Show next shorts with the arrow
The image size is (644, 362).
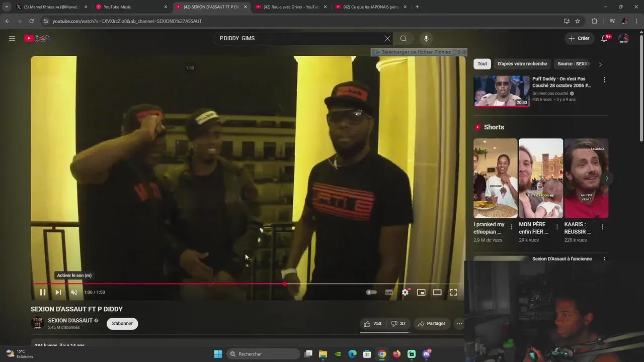pyautogui.click(x=607, y=178)
